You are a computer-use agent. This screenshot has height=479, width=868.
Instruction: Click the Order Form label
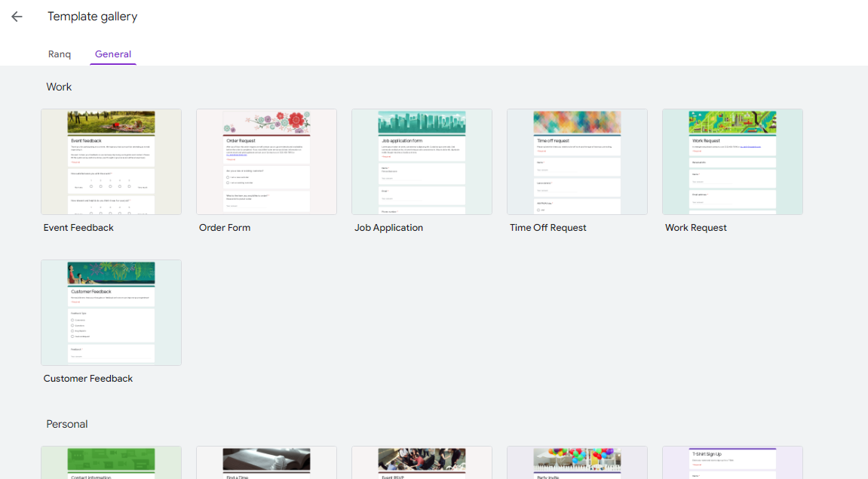(x=225, y=228)
